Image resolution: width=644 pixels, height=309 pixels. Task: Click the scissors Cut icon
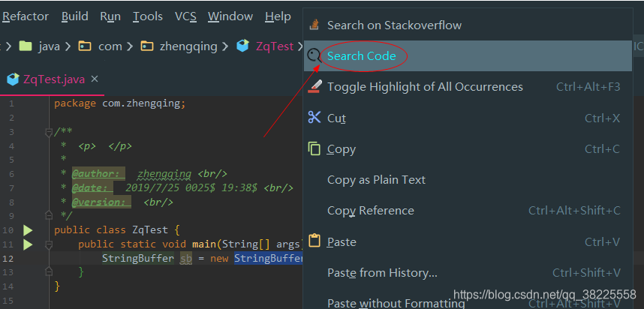314,118
